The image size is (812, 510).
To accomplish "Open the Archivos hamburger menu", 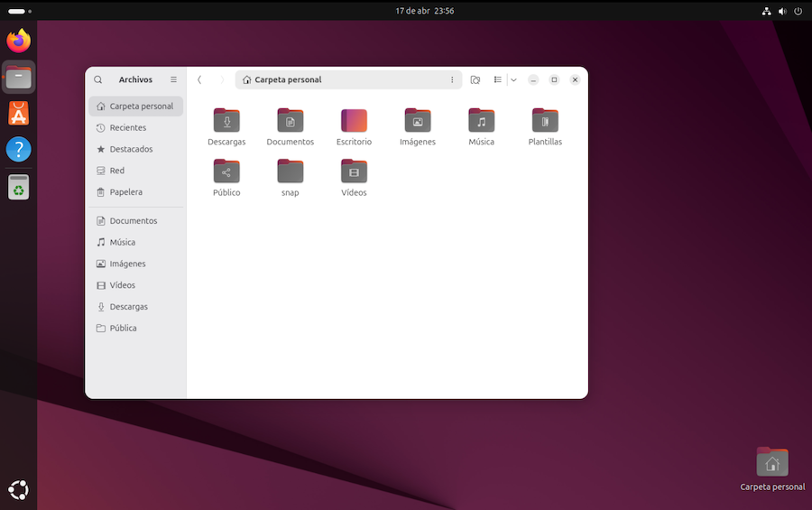I will tap(174, 80).
